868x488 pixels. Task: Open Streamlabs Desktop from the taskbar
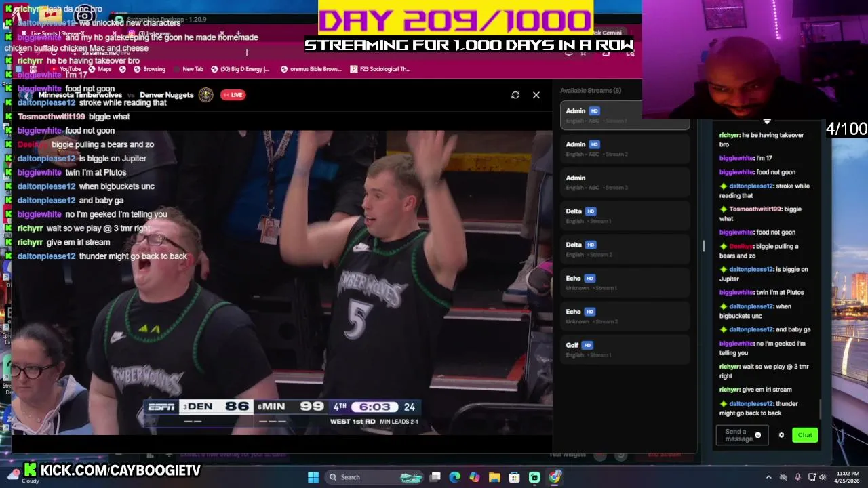tap(534, 477)
